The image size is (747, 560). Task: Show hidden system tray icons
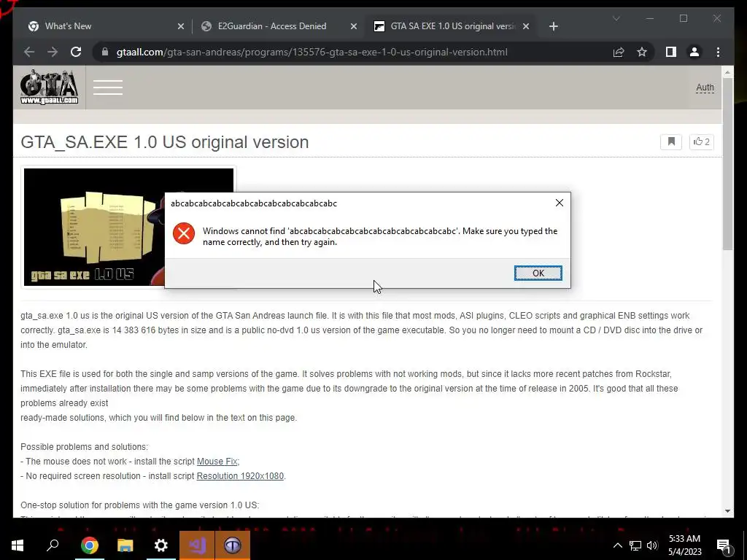[x=617, y=545]
